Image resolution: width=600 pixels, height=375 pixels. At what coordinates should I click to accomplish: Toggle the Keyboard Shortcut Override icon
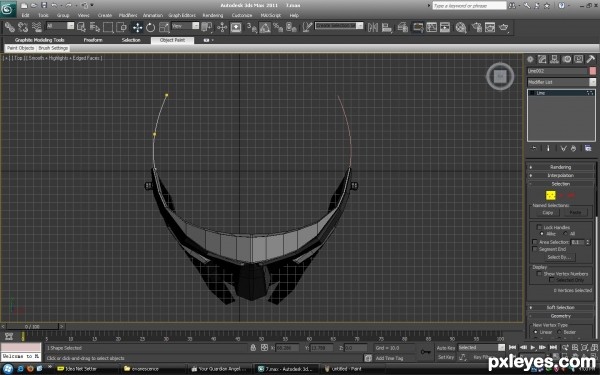coord(236,27)
